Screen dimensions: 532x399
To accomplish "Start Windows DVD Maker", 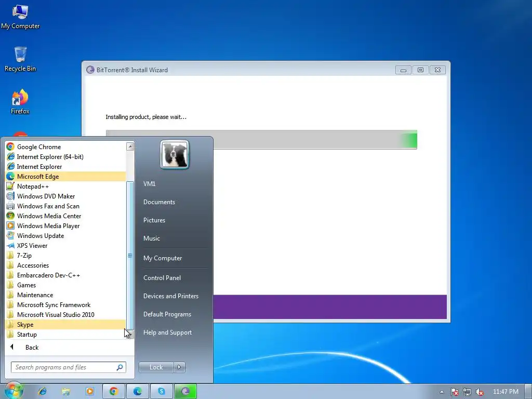I will [65, 196].
